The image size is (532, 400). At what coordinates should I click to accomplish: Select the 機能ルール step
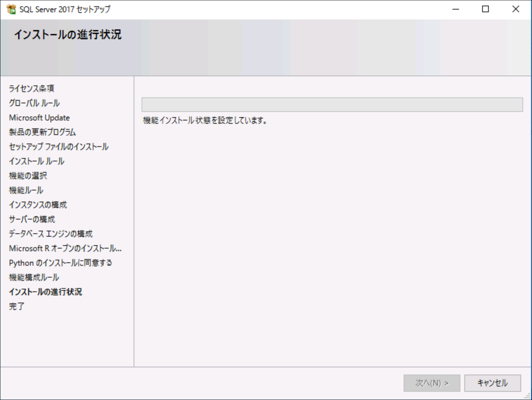point(26,190)
